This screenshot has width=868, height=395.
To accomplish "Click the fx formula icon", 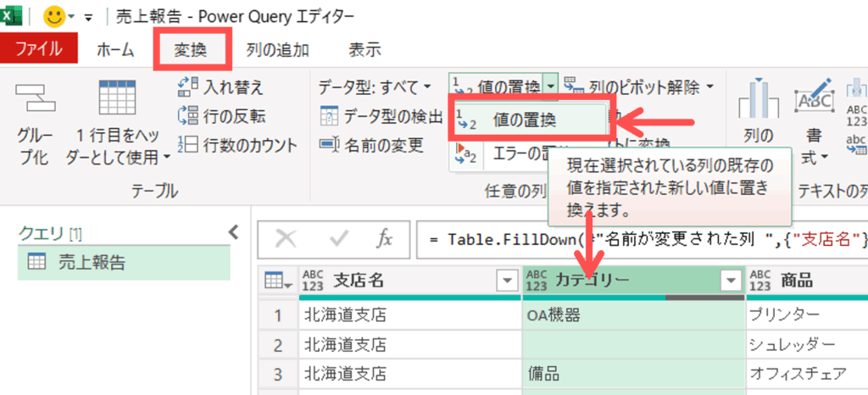I will point(385,239).
